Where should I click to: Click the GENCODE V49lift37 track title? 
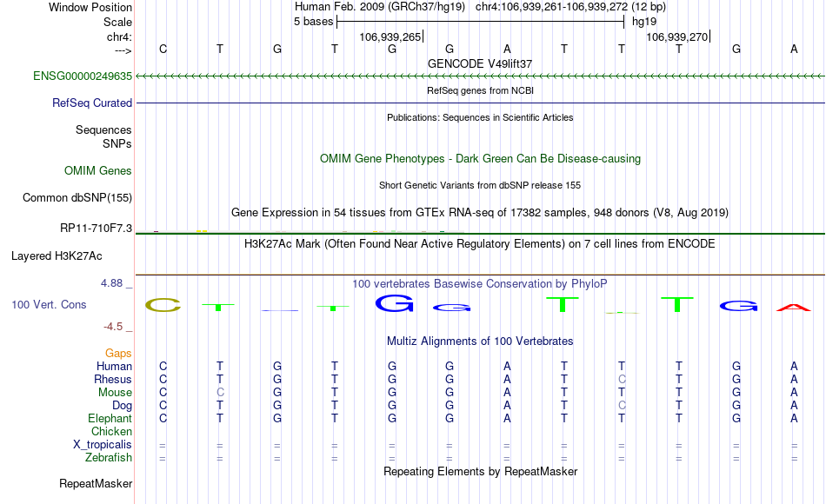pos(479,63)
